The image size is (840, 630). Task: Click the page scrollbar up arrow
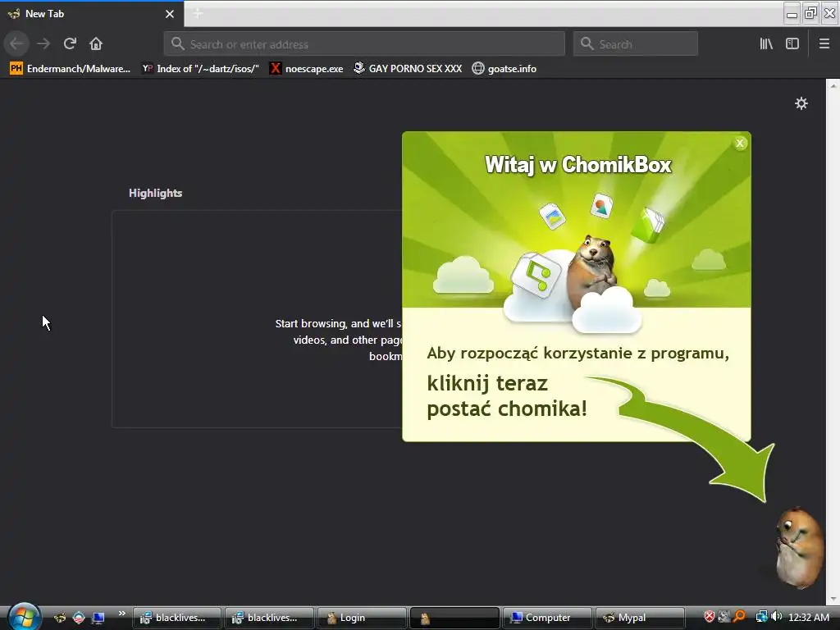pyautogui.click(x=833, y=85)
